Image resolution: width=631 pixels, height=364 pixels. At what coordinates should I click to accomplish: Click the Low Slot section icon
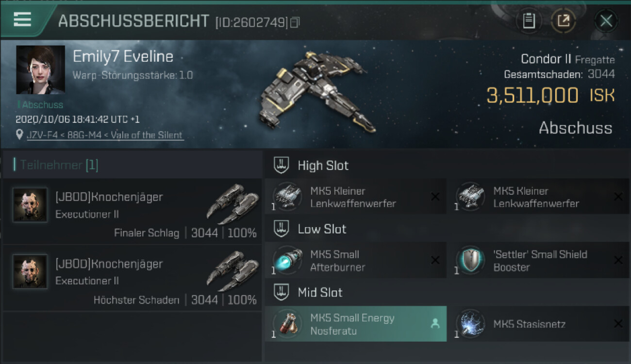pyautogui.click(x=282, y=229)
